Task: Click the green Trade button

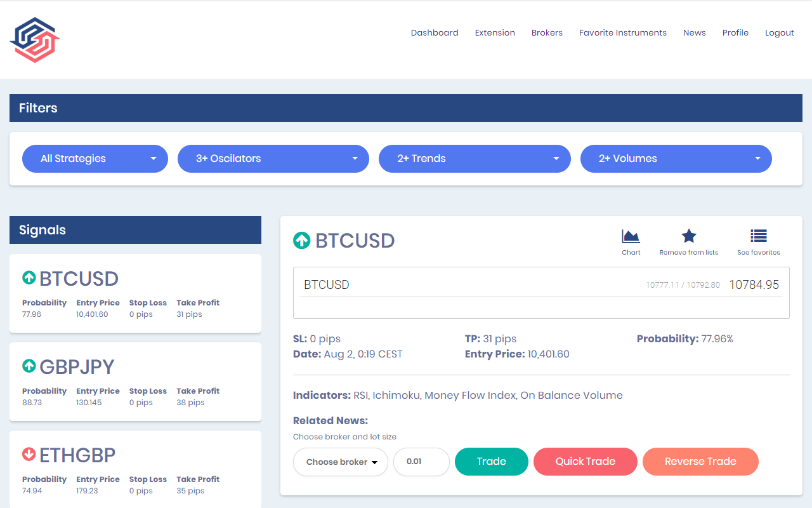Action: pyautogui.click(x=492, y=462)
